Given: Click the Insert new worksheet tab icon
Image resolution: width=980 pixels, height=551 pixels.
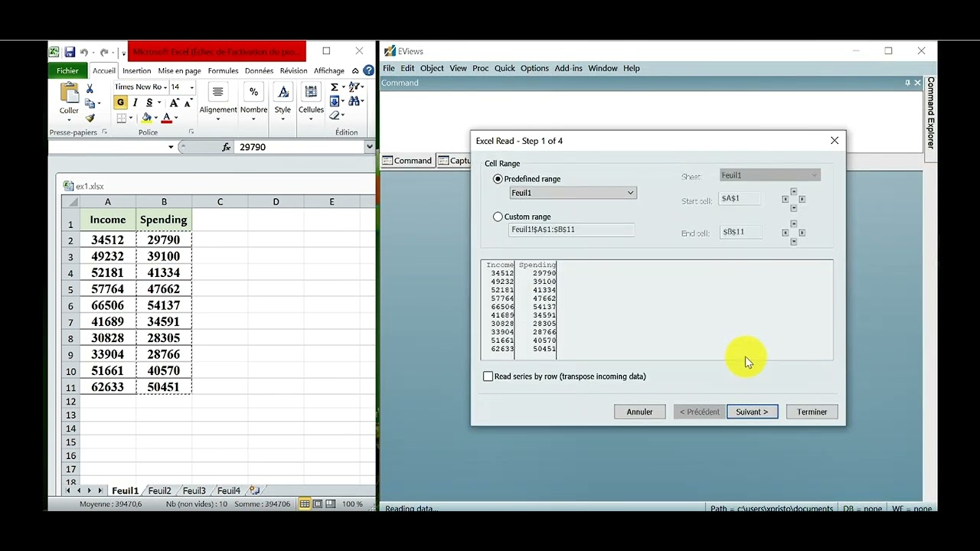Looking at the screenshot, I should click(254, 491).
